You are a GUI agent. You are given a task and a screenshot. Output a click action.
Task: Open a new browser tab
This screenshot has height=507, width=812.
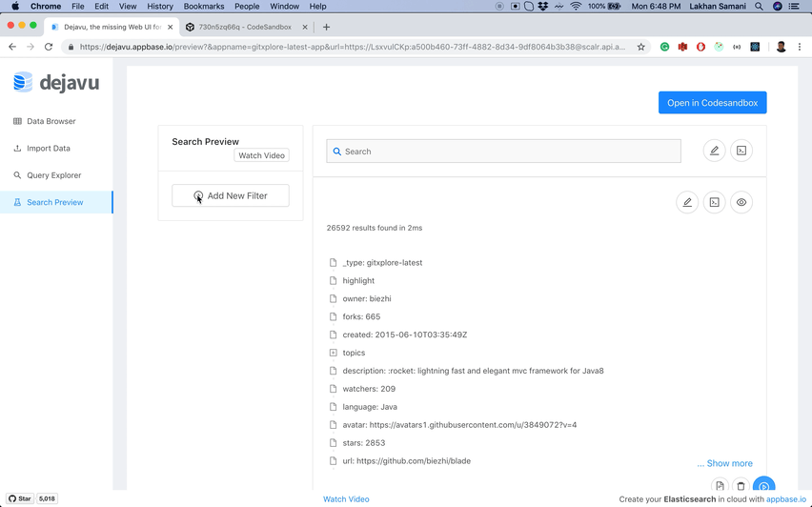point(326,27)
